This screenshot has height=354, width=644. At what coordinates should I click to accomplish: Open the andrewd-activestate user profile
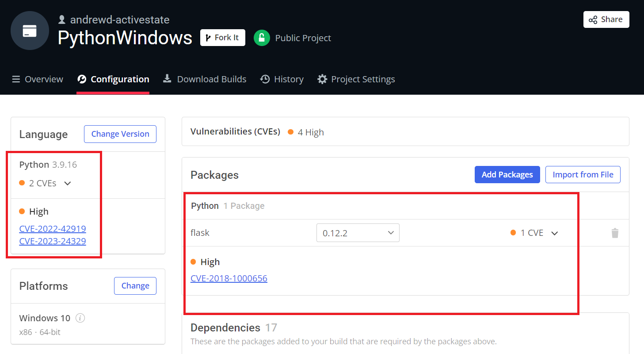click(120, 19)
